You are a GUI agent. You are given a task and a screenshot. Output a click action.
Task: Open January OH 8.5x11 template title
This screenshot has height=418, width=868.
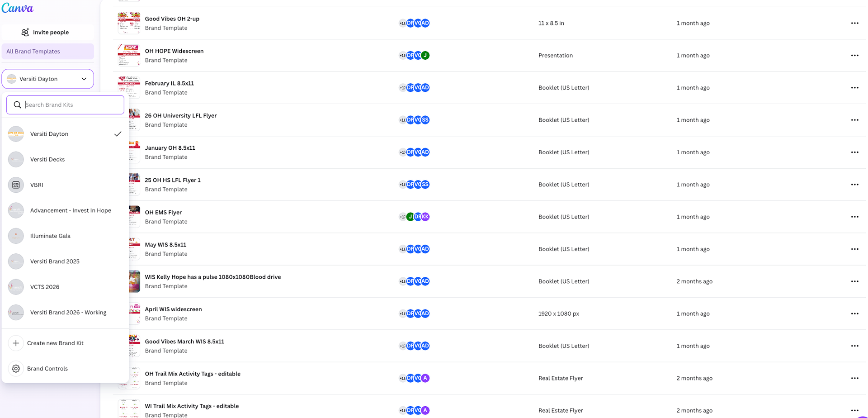[x=170, y=148]
